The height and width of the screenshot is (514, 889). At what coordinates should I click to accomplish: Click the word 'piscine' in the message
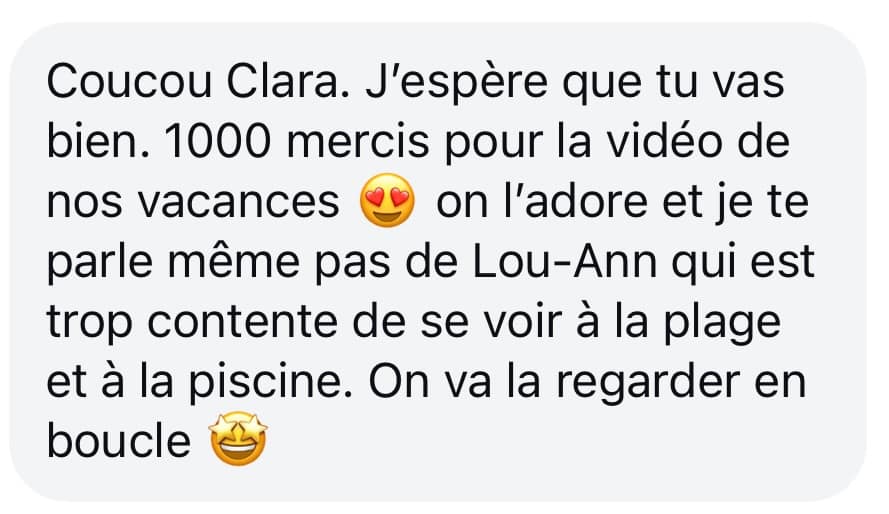pyautogui.click(x=267, y=383)
